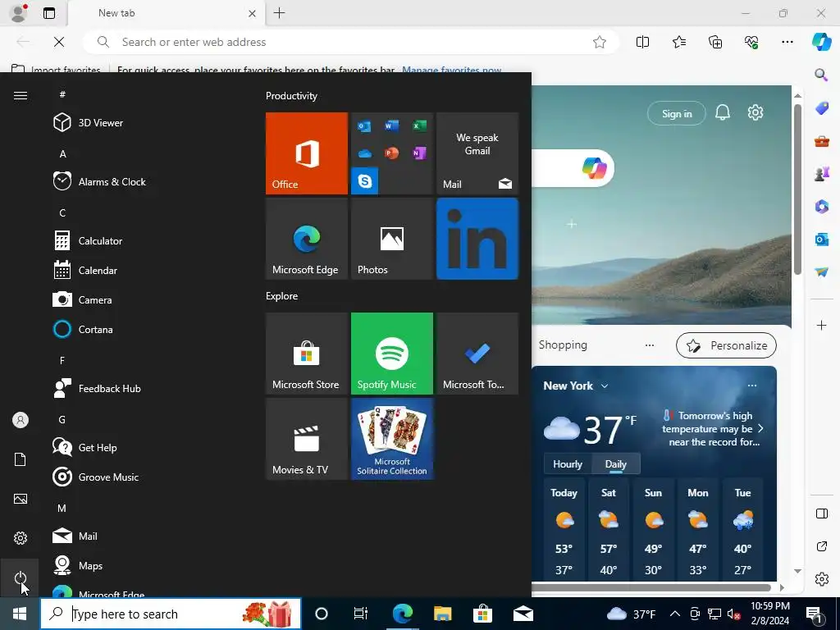
Task: Click Personalize feed button
Action: pos(726,345)
